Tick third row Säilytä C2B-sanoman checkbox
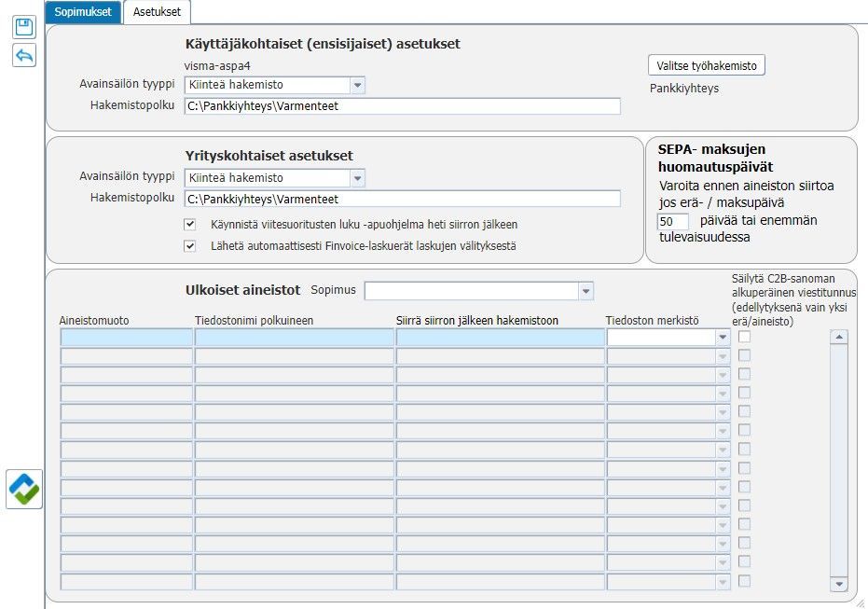Screen dimensions: 868x609 pos(745,374)
